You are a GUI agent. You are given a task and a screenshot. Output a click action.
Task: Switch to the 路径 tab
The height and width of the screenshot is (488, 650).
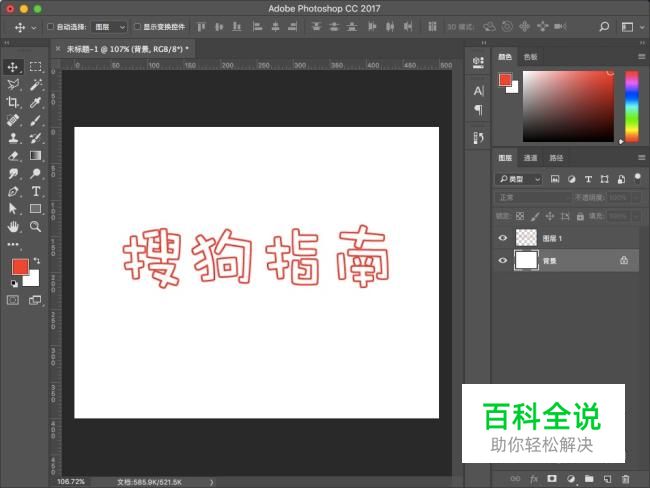[556, 158]
